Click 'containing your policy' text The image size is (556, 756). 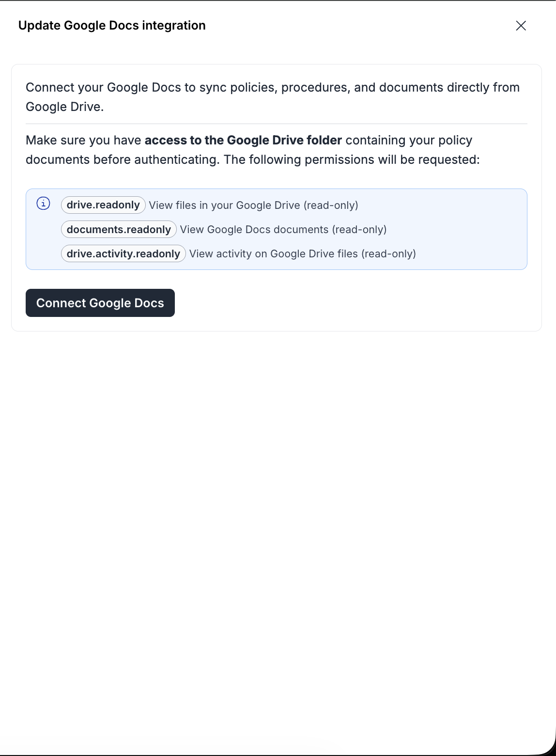[409, 141]
